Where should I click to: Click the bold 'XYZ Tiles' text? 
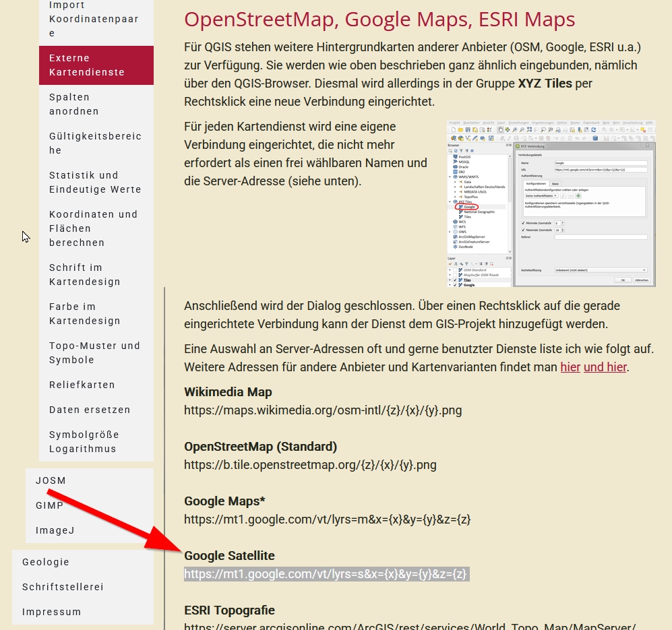pos(545,84)
